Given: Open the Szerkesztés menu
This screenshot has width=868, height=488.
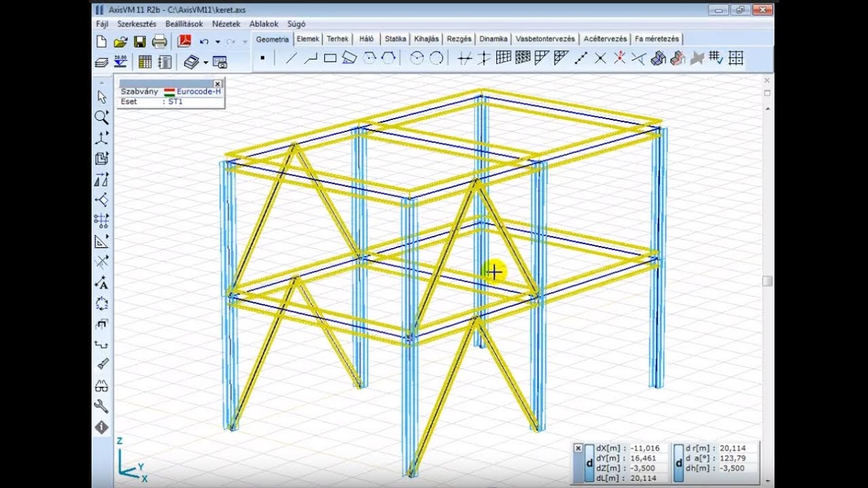Looking at the screenshot, I should click(x=137, y=24).
